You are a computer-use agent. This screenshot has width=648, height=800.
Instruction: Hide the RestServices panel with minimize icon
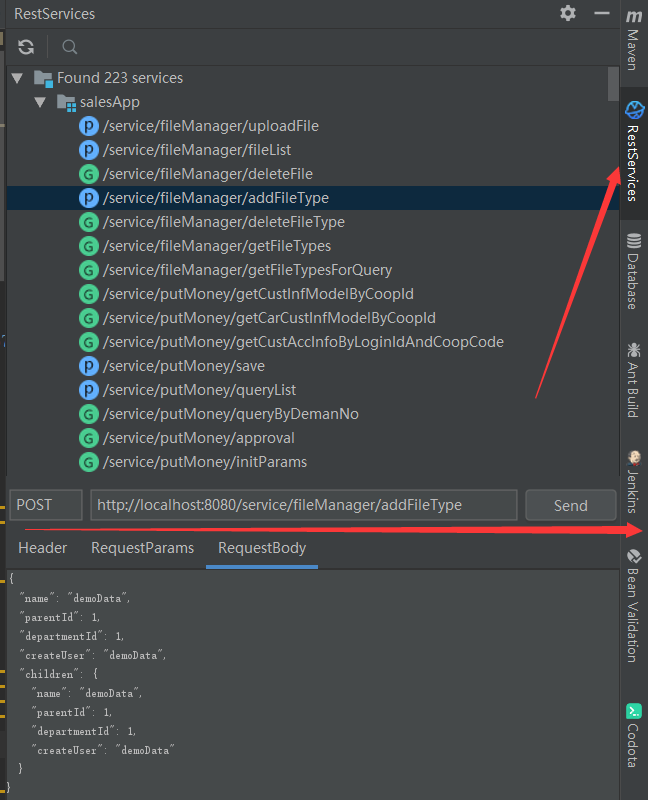(601, 13)
